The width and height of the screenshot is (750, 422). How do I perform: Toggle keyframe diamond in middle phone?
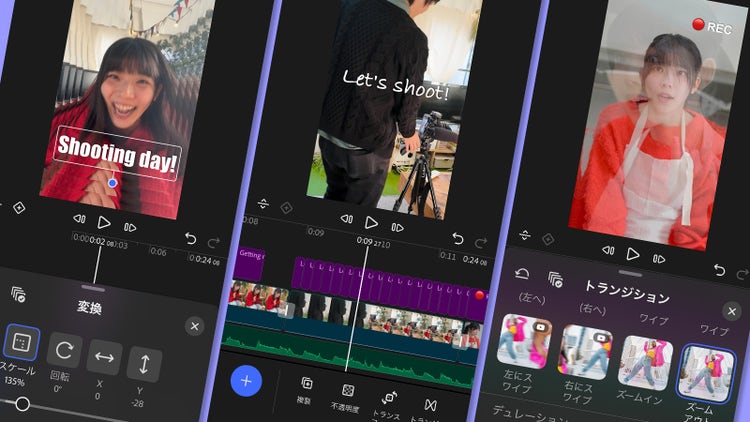[286, 208]
